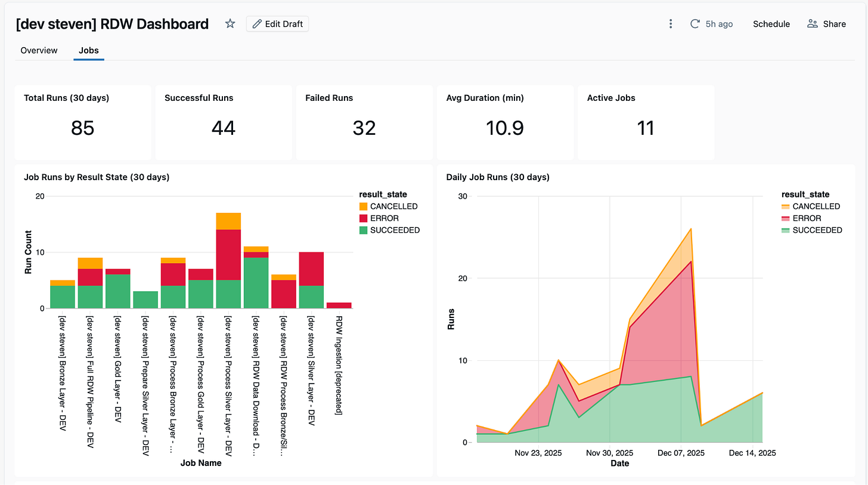Click the Dec 14, 2025 date label
This screenshot has height=485, width=868.
click(x=752, y=453)
